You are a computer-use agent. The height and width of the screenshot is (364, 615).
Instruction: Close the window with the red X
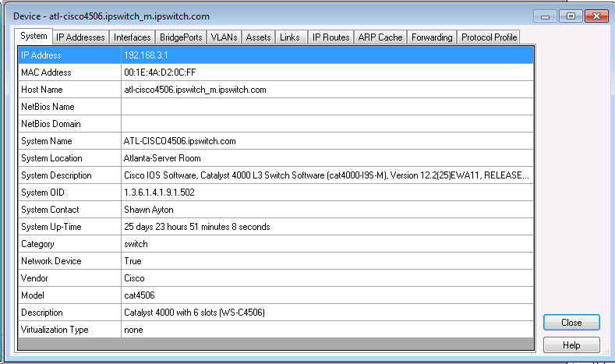click(x=596, y=16)
